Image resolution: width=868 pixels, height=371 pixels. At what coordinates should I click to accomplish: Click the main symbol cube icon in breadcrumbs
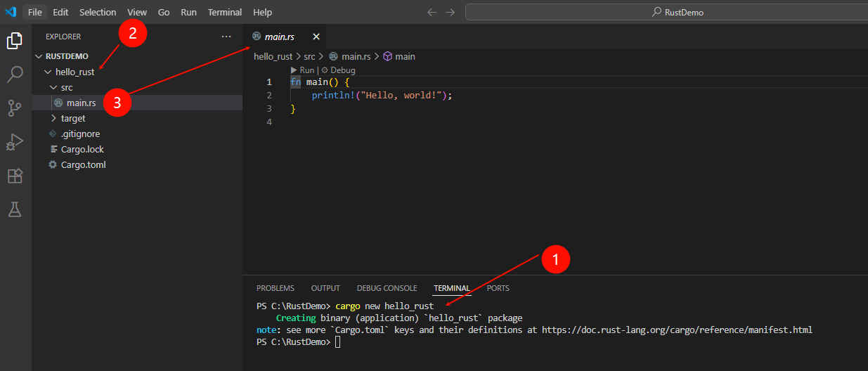click(387, 56)
